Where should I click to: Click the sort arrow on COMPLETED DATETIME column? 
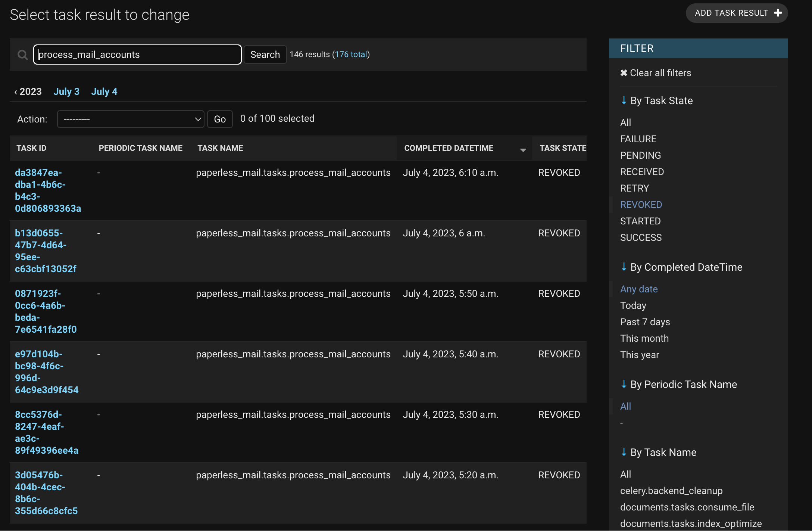pyautogui.click(x=523, y=149)
